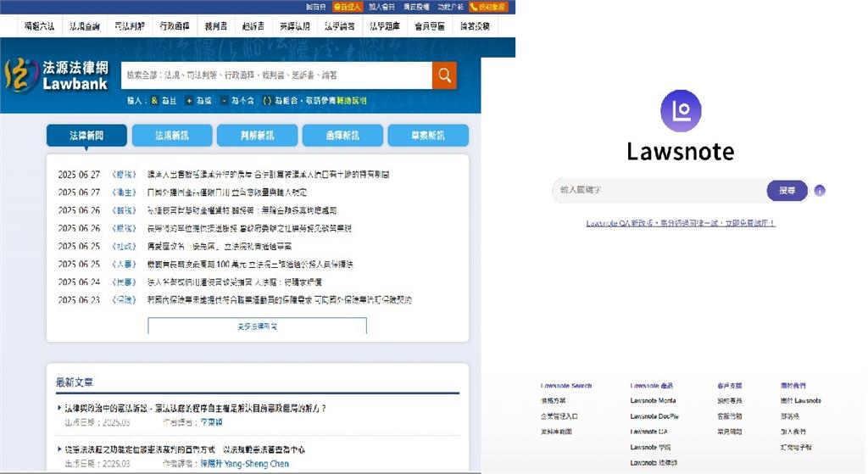
Task: Click the 訂閱電子報 footer link
Action: (x=796, y=447)
